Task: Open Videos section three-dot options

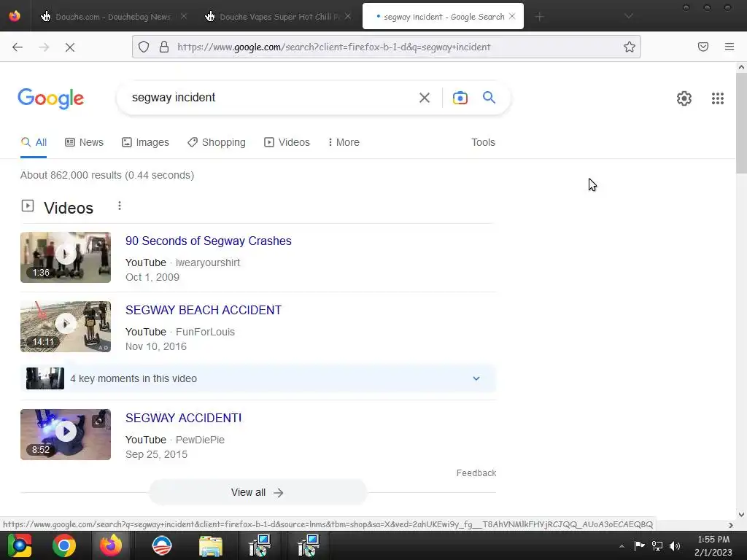Action: 120,206
